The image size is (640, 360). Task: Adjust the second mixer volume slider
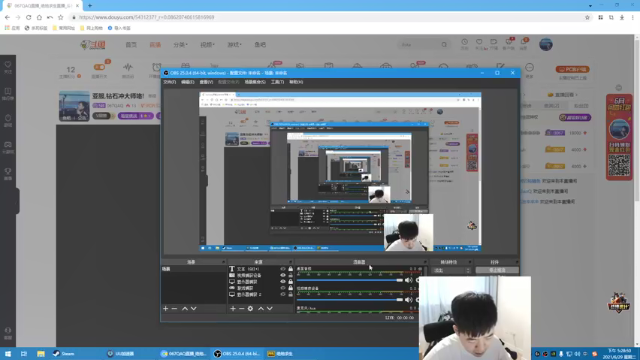click(350, 300)
